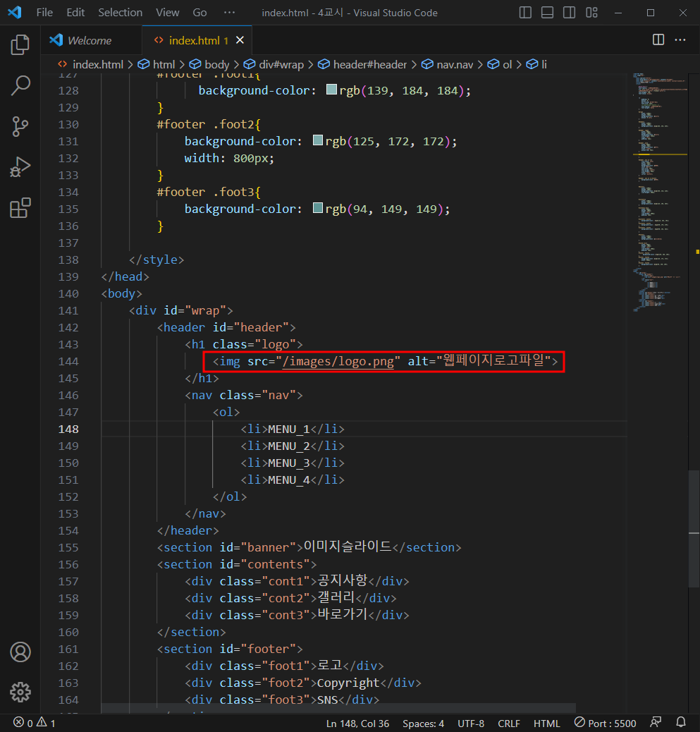The image size is (700, 732).
Task: Open color picker for rgb(139, 184, 184)
Action: pyautogui.click(x=331, y=89)
